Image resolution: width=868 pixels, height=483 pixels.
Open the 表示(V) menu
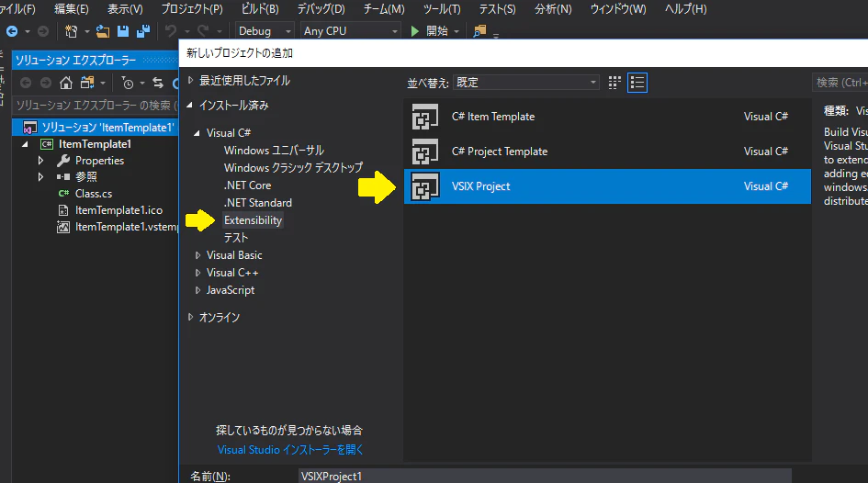(125, 9)
